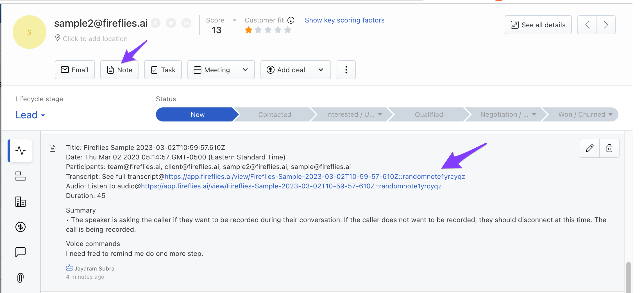Open the Deals dollar sidebar icon

[20, 227]
